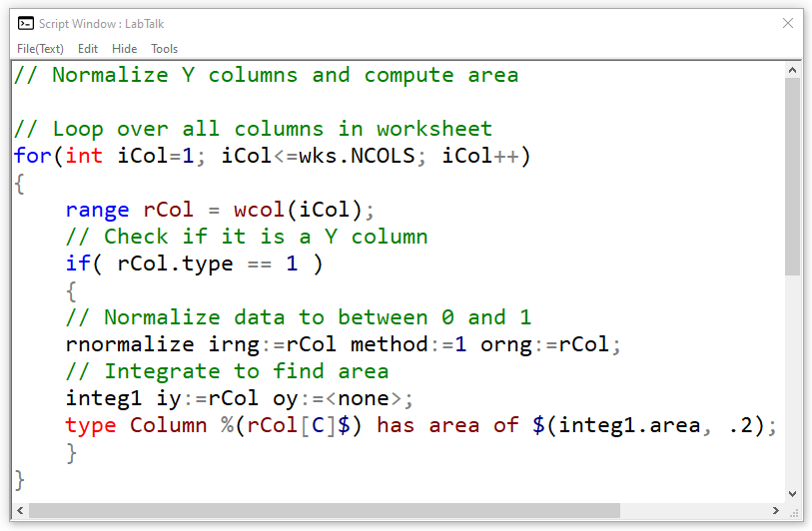The height and width of the screenshot is (531, 812).
Task: Click the empty vertical scroll track below the thumb
Action: pos(793,379)
